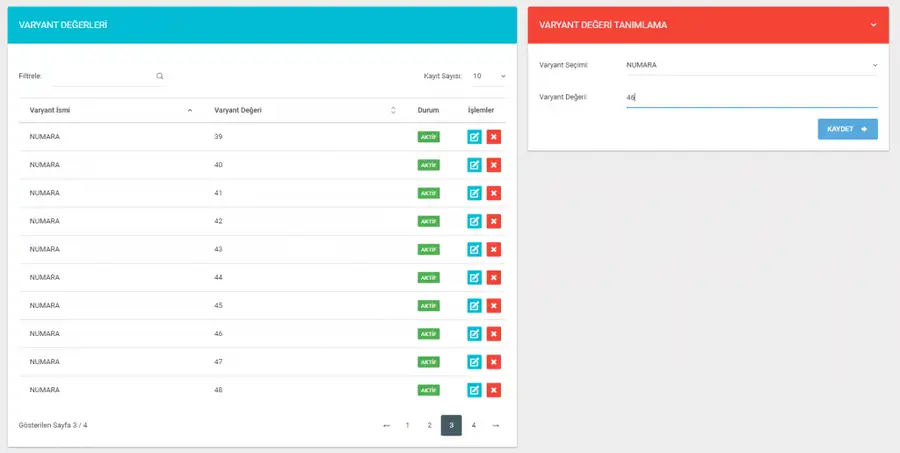Delete the NUMARA 39 variant row

click(x=494, y=137)
